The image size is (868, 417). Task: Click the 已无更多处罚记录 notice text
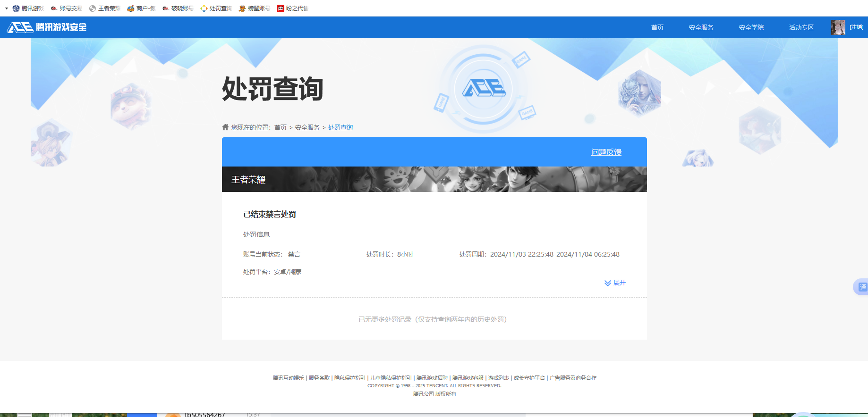click(x=433, y=319)
